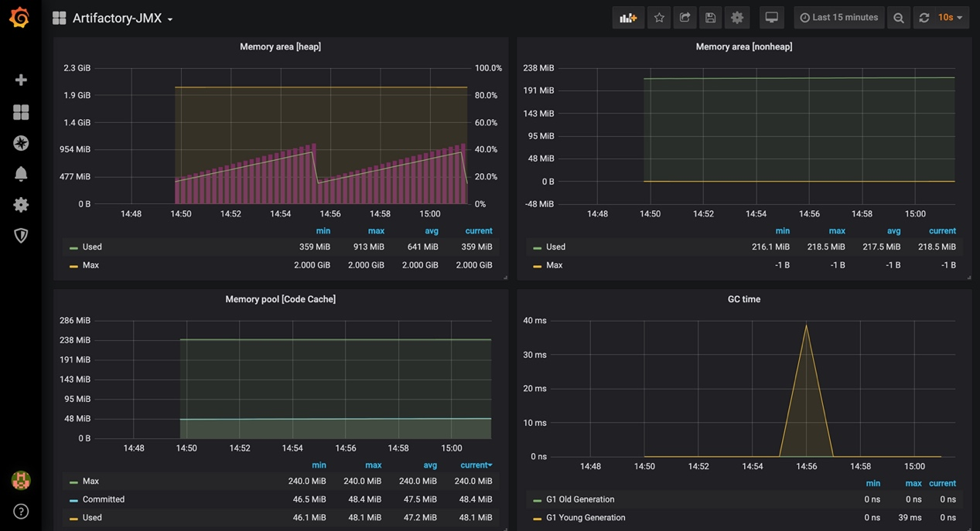
Task: Click Committed current value 48.4 MiB
Action: tap(476, 499)
